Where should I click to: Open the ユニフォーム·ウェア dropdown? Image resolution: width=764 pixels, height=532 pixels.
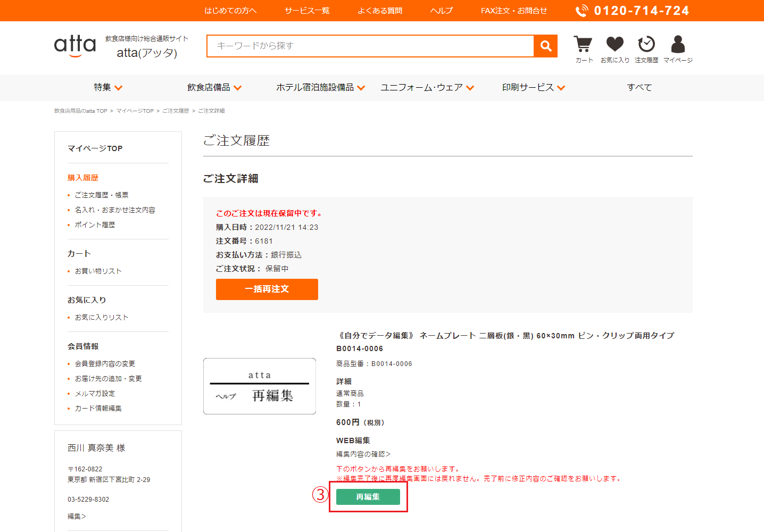(x=427, y=88)
